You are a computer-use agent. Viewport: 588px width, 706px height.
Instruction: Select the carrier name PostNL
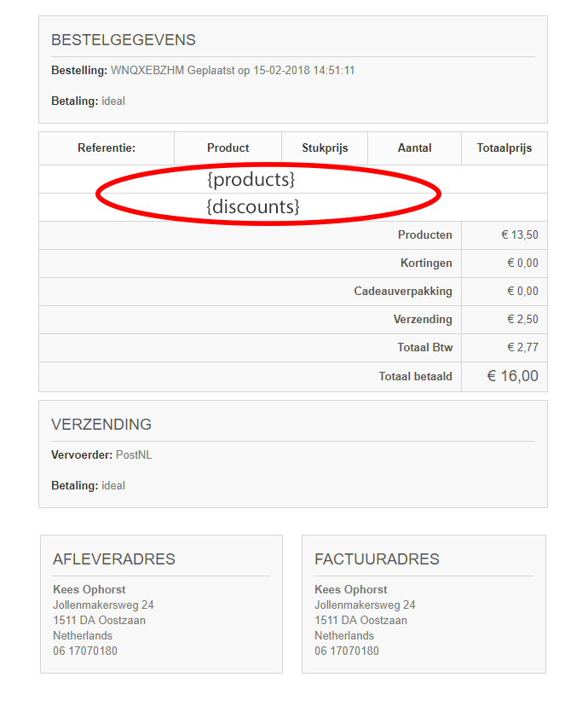134,455
